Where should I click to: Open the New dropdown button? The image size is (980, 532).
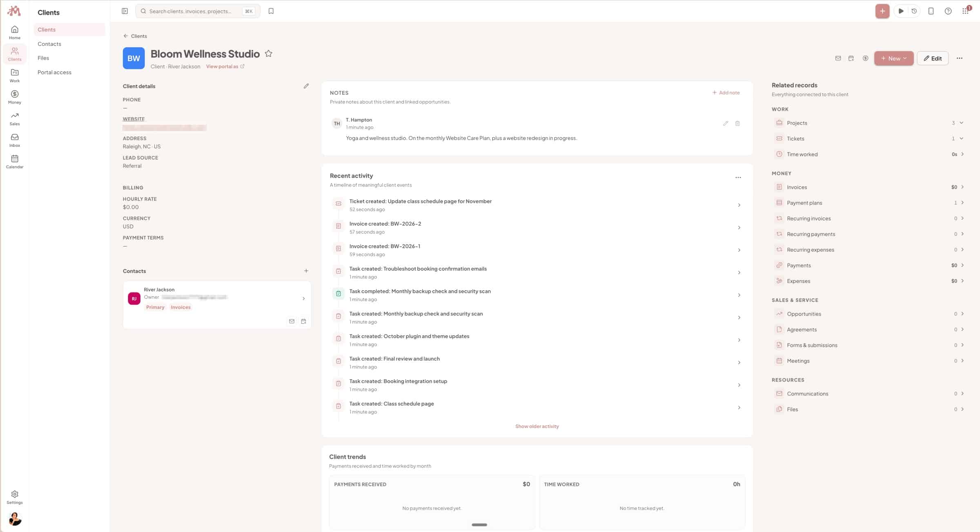pos(894,58)
